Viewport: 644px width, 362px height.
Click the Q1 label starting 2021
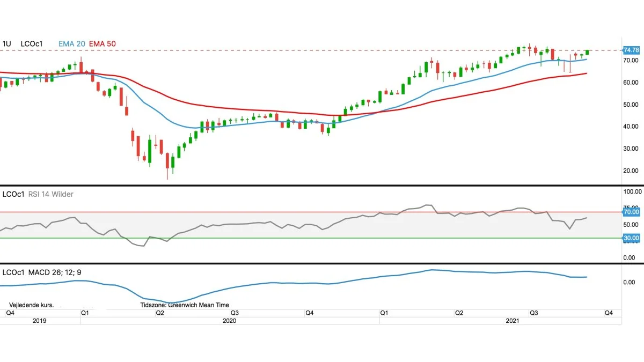(384, 312)
